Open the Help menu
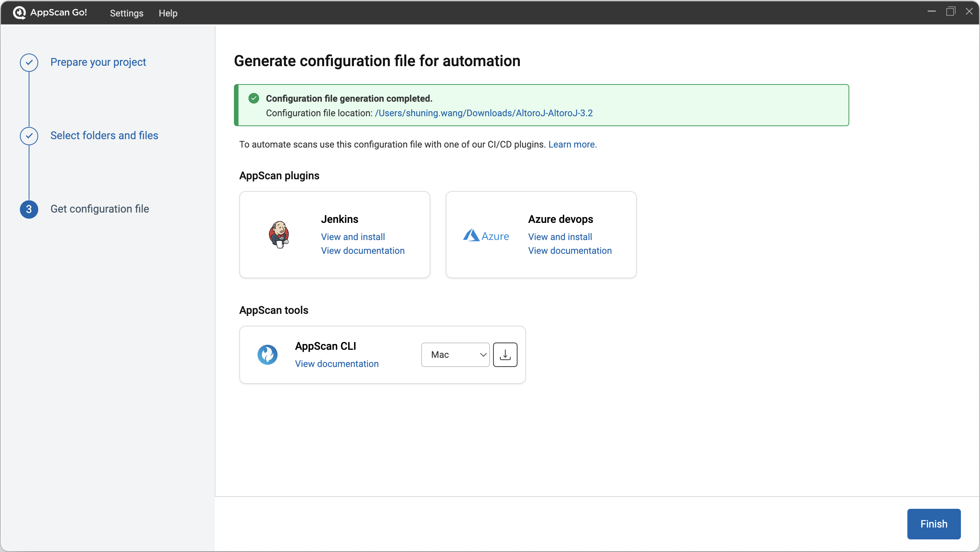Image resolution: width=980 pixels, height=552 pixels. point(168,13)
